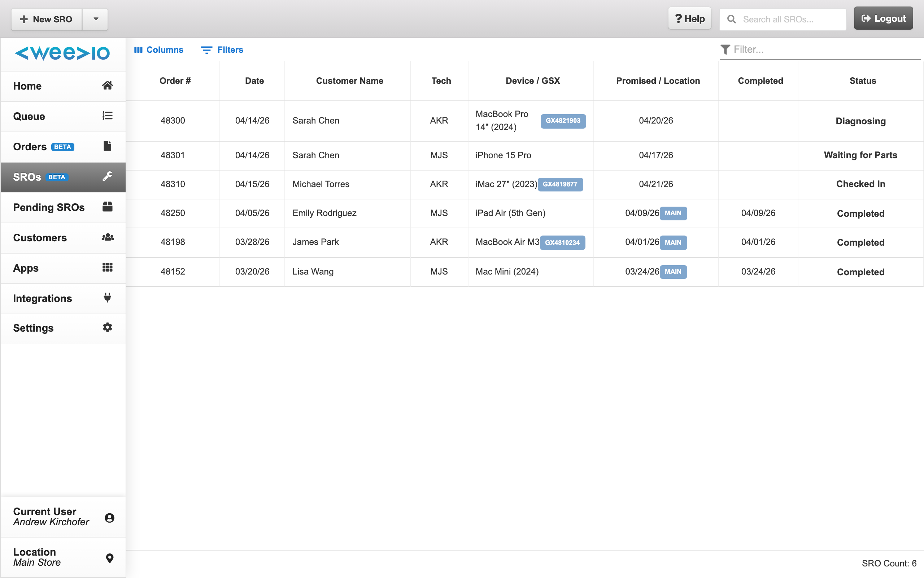Click the Help button
924x578 pixels.
689,18
